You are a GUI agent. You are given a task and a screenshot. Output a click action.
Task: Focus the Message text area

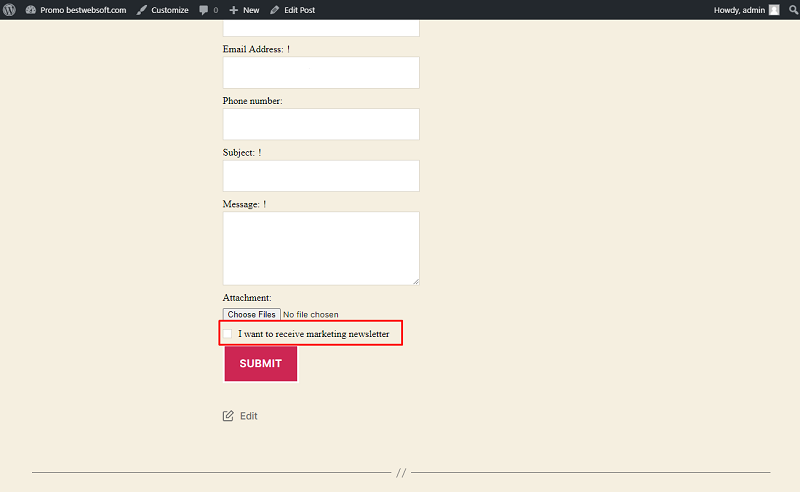pos(321,249)
